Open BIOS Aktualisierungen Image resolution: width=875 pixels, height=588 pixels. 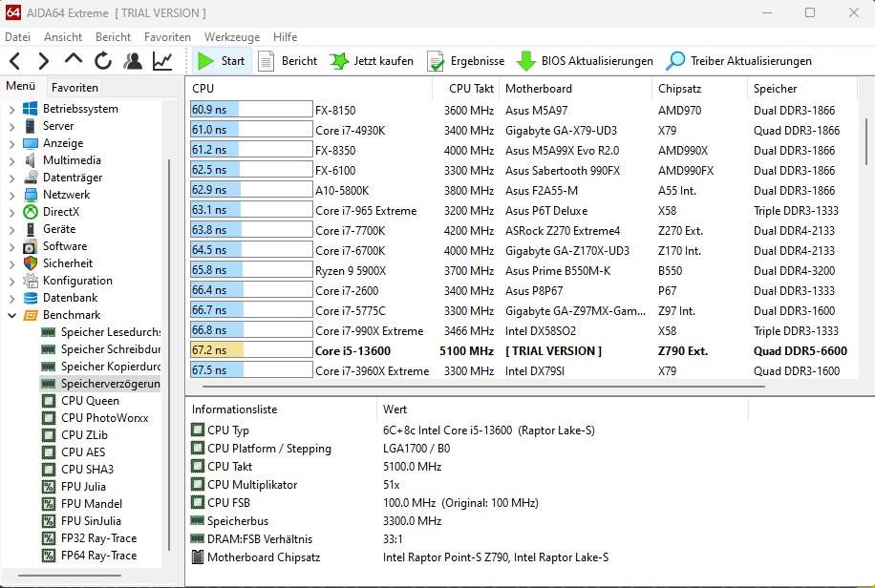tap(585, 61)
